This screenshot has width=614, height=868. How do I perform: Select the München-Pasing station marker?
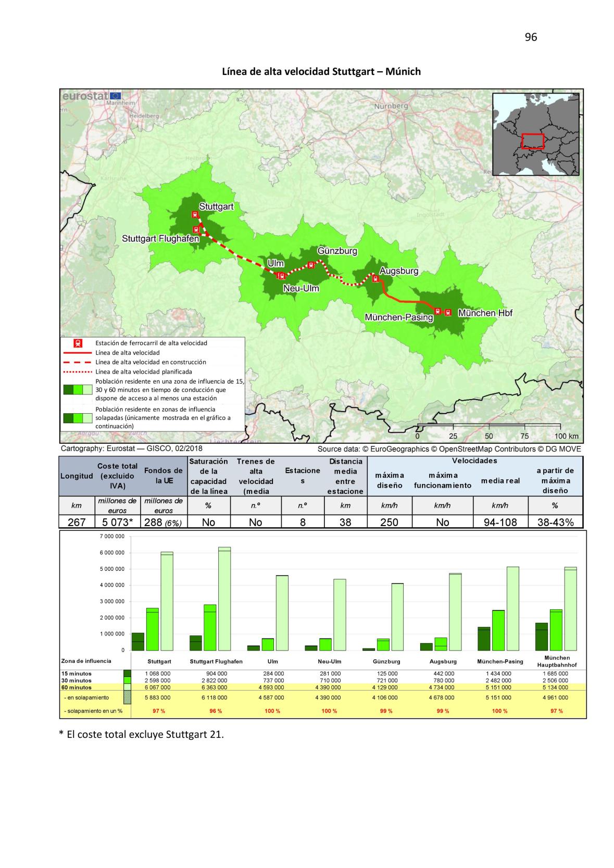click(438, 312)
